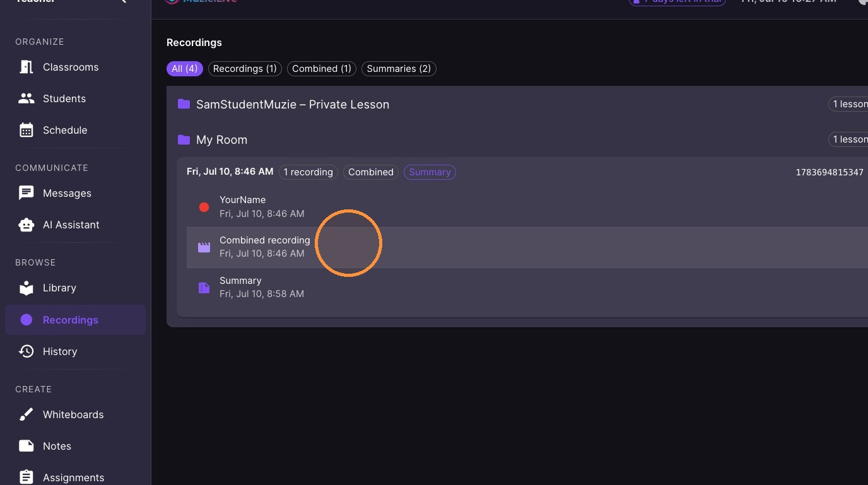Image resolution: width=868 pixels, height=485 pixels.
Task: Open the Summary document entry
Action: point(527,288)
